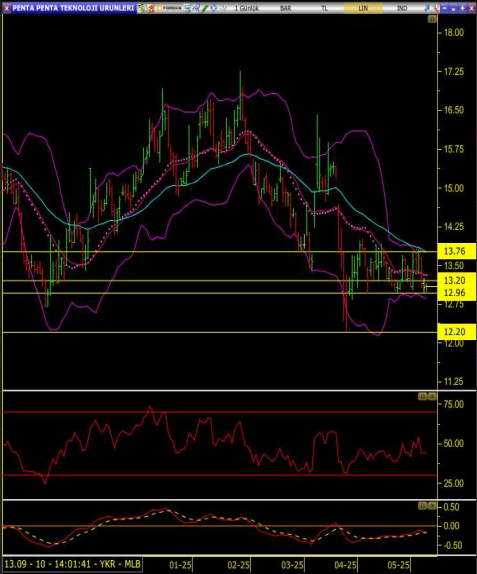Open the IND indicators menu
The image size is (477, 574).
[x=402, y=8]
